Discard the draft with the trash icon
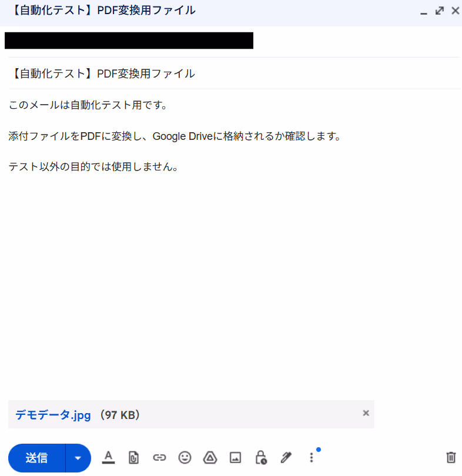The image size is (462, 476). pyautogui.click(x=451, y=457)
